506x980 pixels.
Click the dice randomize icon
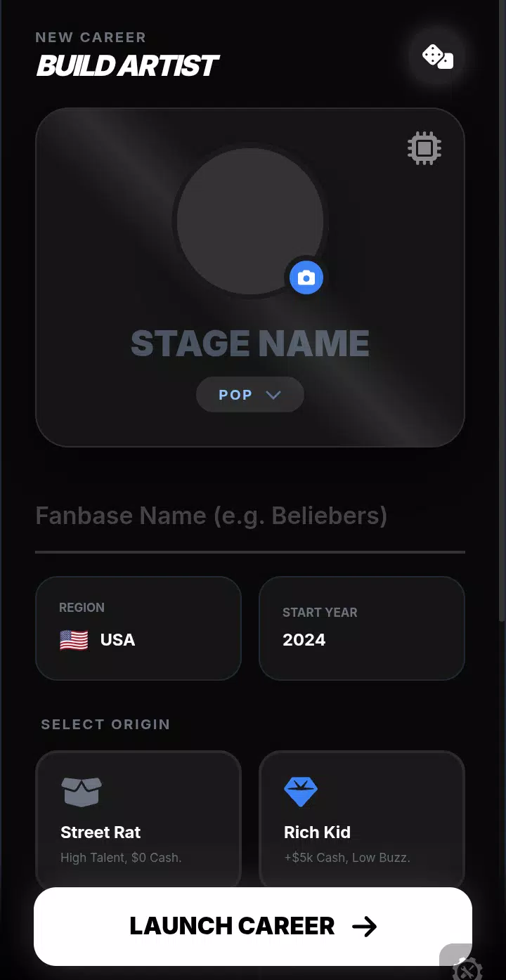click(437, 56)
